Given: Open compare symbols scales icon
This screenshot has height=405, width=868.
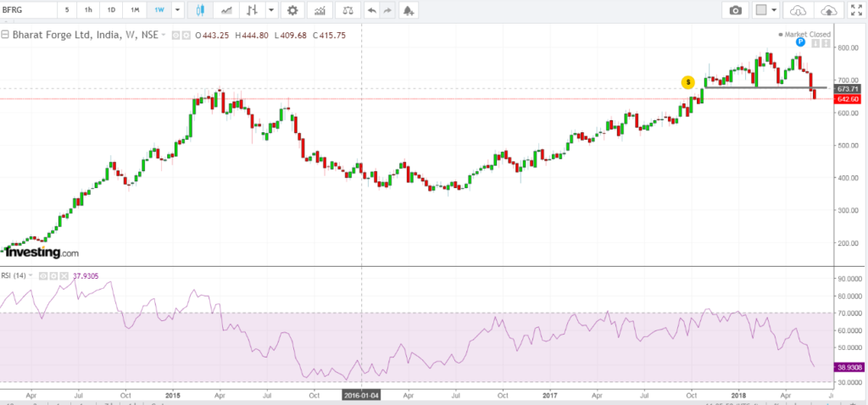Looking at the screenshot, I should (x=348, y=10).
